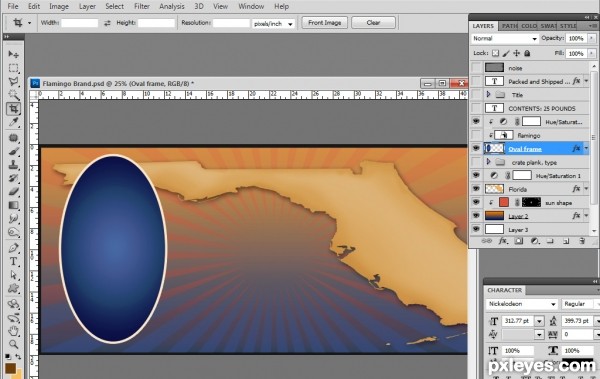Create new adjustment layer
600x379 pixels.
tap(535, 241)
